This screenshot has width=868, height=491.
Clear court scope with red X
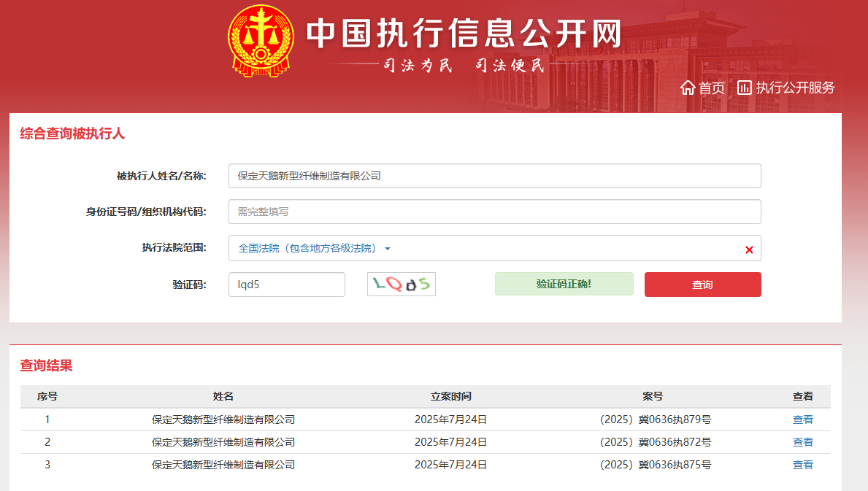point(749,250)
